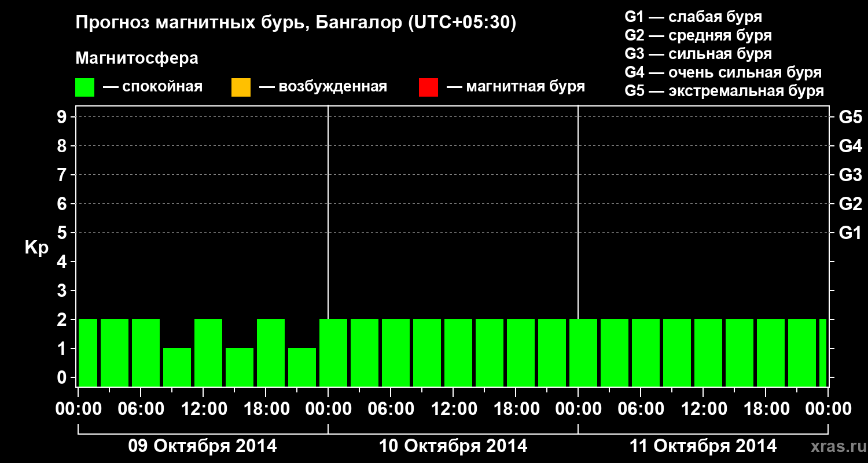
Task: Click the green 'спокойная' legend swatch
Action: pyautogui.click(x=85, y=87)
